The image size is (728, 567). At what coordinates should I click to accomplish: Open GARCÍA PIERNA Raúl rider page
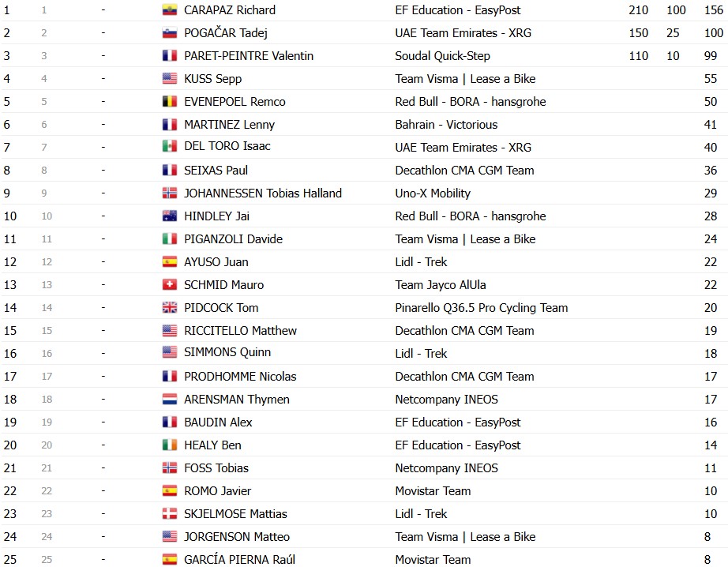pyautogui.click(x=239, y=559)
